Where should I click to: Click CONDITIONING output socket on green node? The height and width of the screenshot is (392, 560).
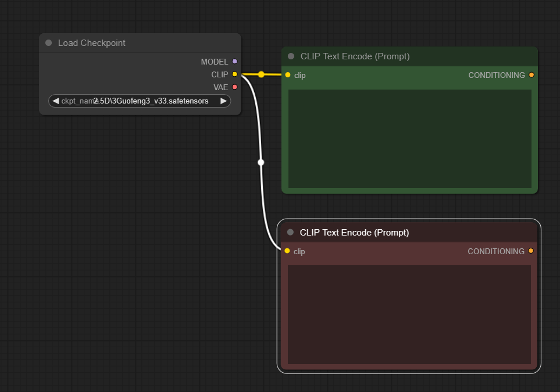(x=532, y=75)
